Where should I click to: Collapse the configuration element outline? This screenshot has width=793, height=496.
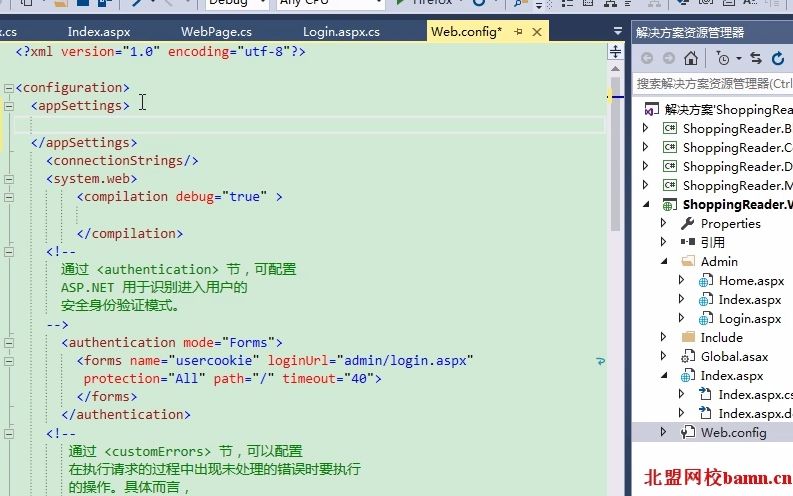click(9, 88)
